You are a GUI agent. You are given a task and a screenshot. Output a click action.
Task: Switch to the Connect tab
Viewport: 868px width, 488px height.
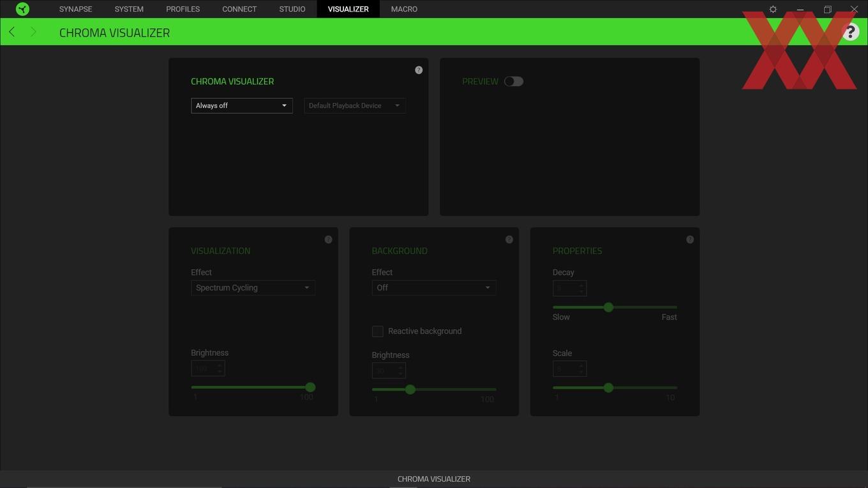click(x=239, y=9)
